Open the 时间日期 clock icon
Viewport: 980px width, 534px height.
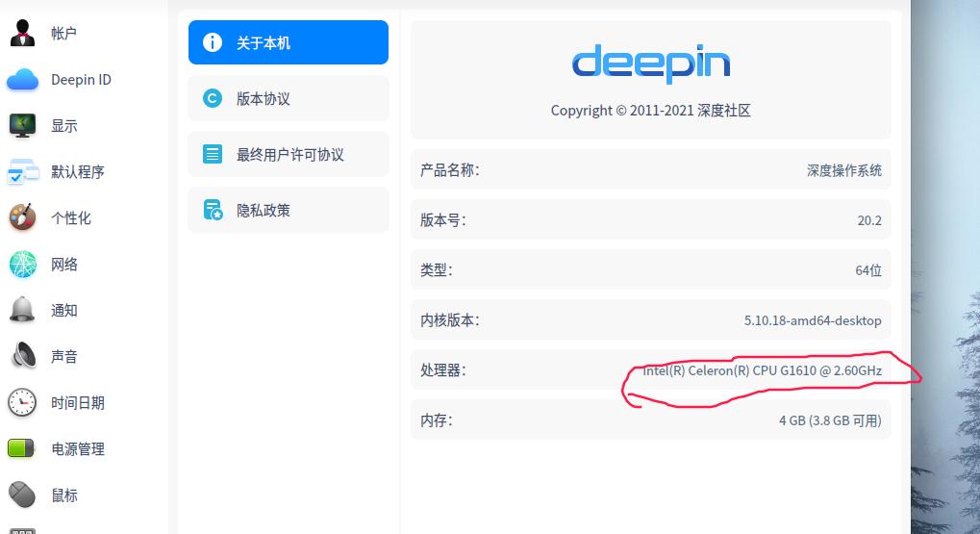tap(22, 402)
